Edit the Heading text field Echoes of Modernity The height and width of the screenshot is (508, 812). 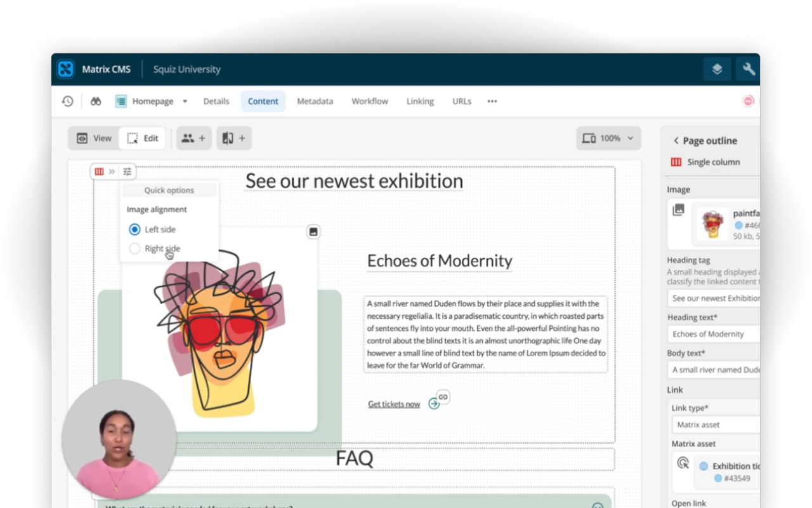714,334
